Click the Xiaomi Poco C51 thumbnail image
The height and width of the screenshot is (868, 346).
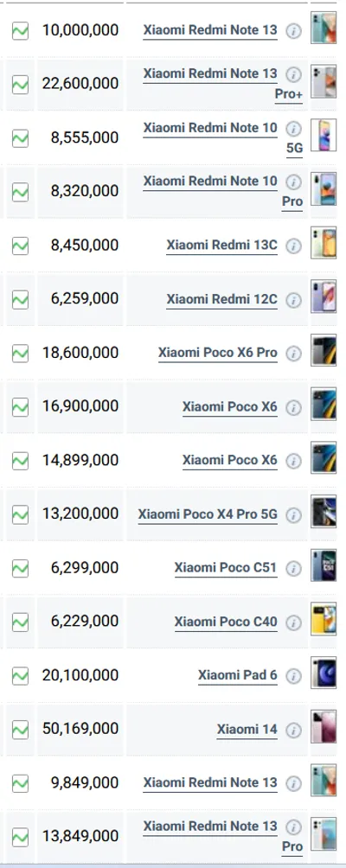324,565
